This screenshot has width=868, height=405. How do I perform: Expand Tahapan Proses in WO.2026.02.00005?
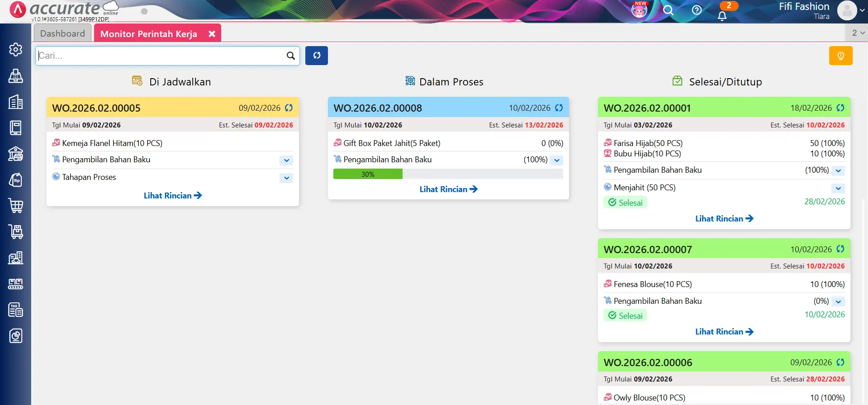coord(286,178)
